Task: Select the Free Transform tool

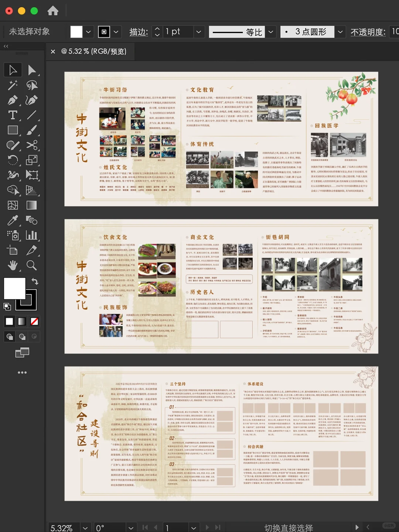Action: click(32, 175)
